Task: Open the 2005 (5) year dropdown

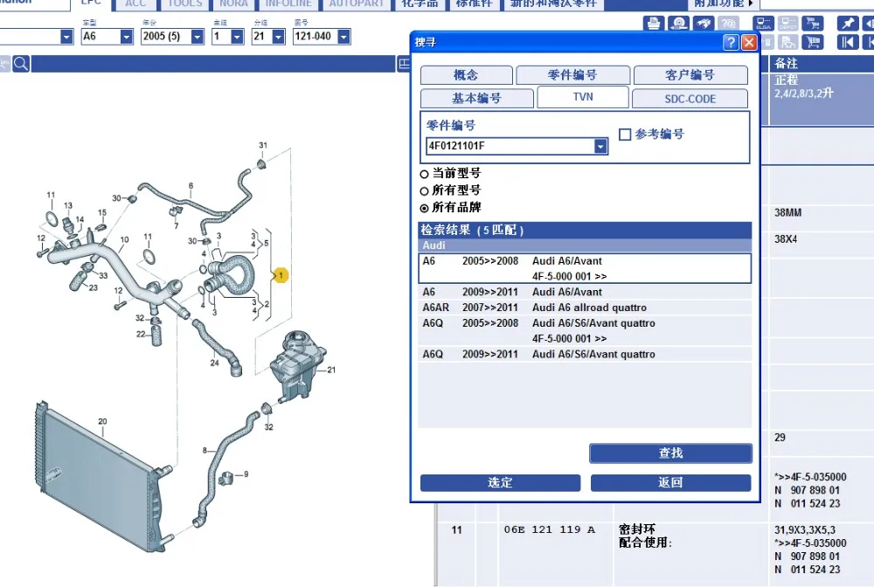Action: [x=198, y=37]
